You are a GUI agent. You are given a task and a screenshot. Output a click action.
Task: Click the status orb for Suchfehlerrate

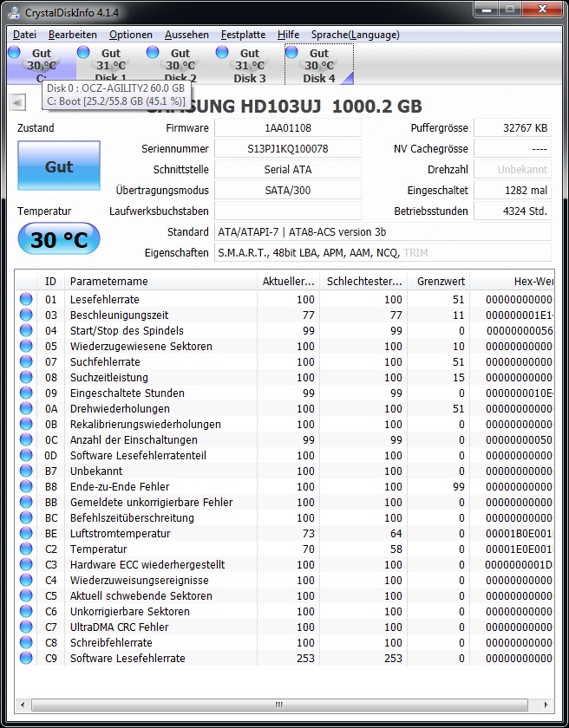coord(26,361)
